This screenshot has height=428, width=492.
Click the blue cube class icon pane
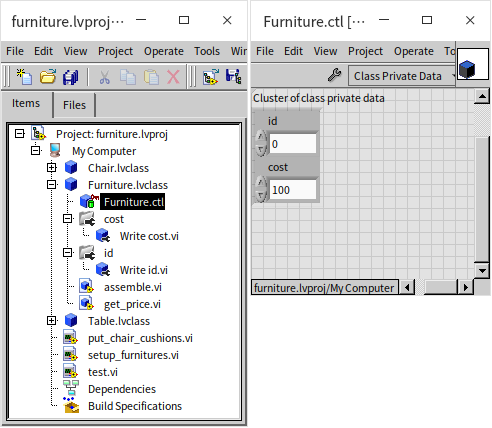(x=473, y=64)
